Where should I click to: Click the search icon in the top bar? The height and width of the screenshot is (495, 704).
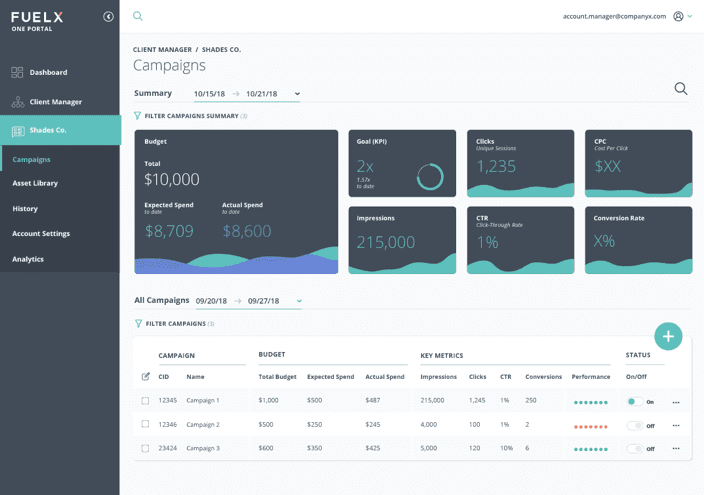click(138, 16)
